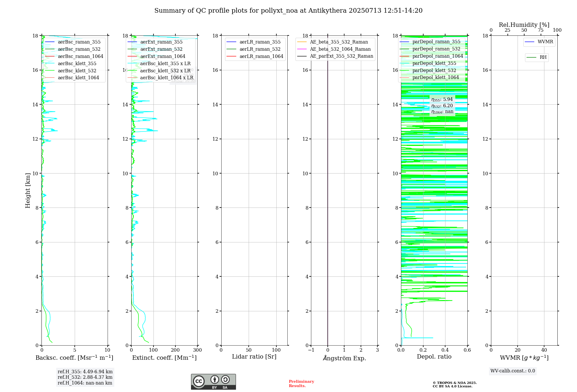Click the 'Lidar ratio [Sr]' axis label

(254, 357)
